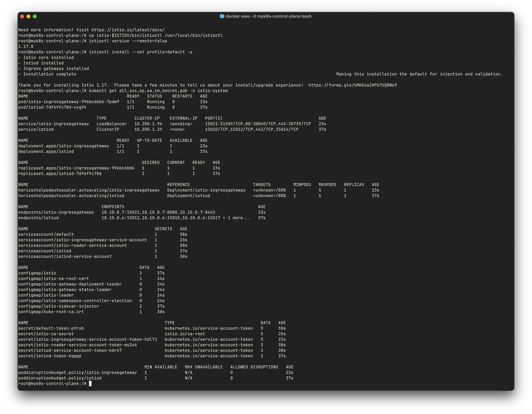
Task: Click the 'ALLOWED DISRUPTIONS' column header
Action: coord(254,367)
